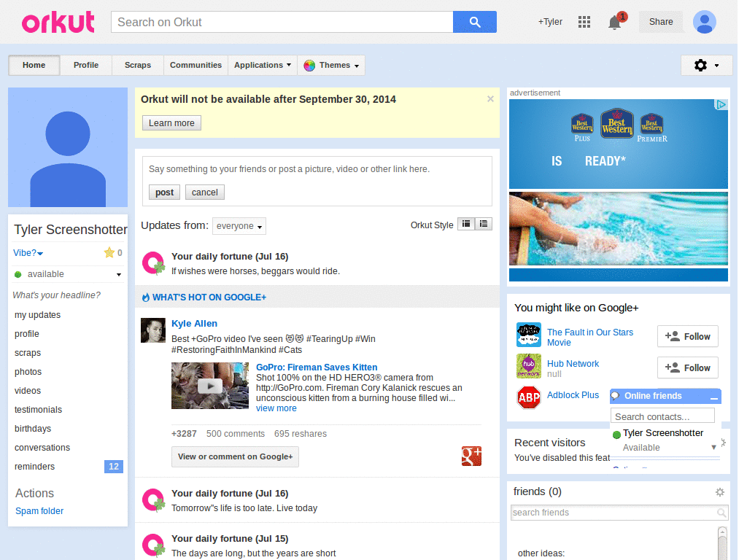Click the post button
747x560 pixels.
coord(164,192)
